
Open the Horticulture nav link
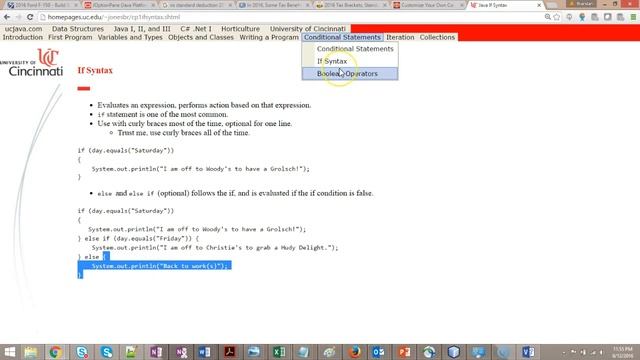(x=240, y=29)
